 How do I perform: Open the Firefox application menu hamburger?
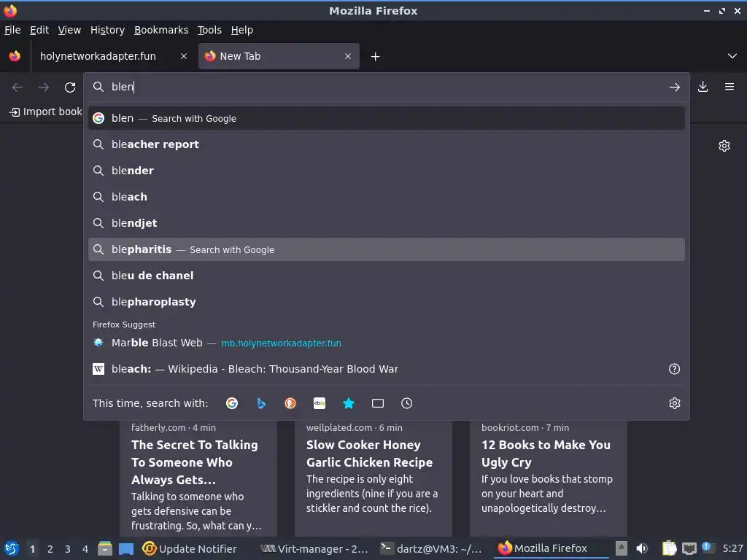pyautogui.click(x=729, y=87)
